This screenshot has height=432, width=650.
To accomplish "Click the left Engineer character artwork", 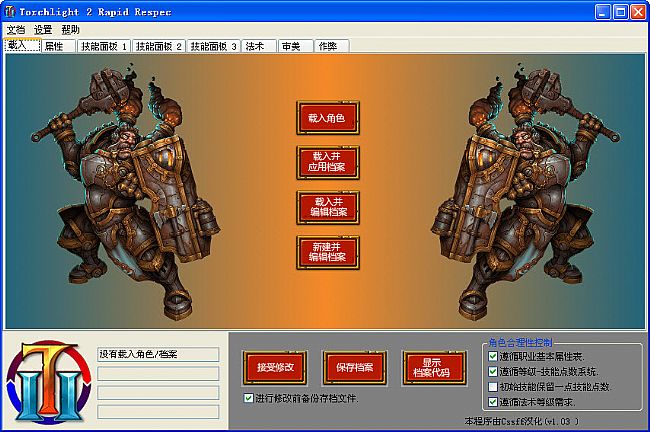I will 126,193.
